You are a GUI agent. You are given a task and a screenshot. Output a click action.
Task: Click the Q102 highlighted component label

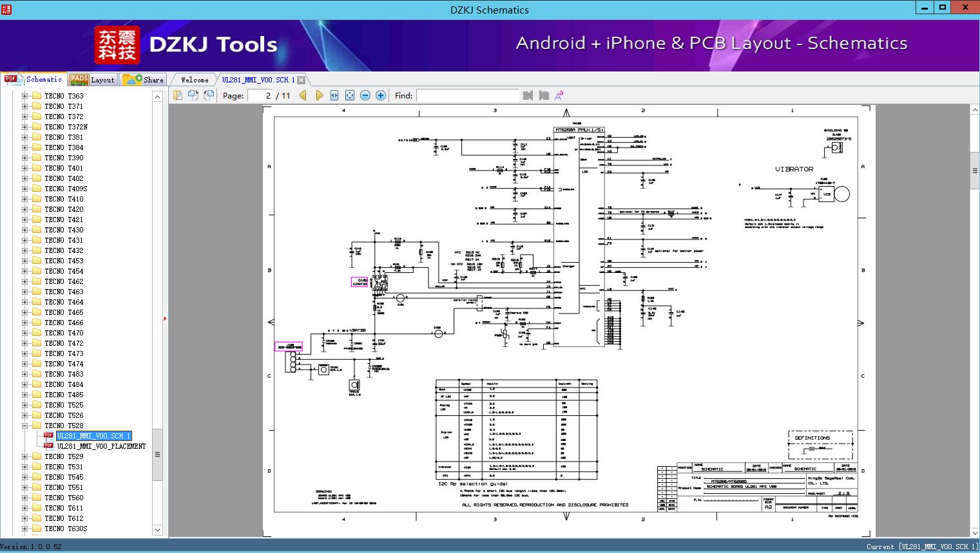click(x=360, y=282)
